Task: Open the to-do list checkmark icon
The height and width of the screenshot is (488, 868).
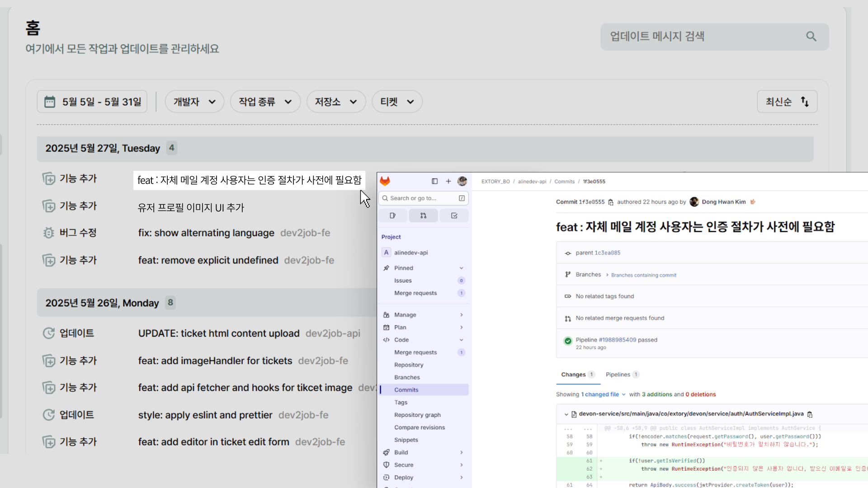Action: 454,216
